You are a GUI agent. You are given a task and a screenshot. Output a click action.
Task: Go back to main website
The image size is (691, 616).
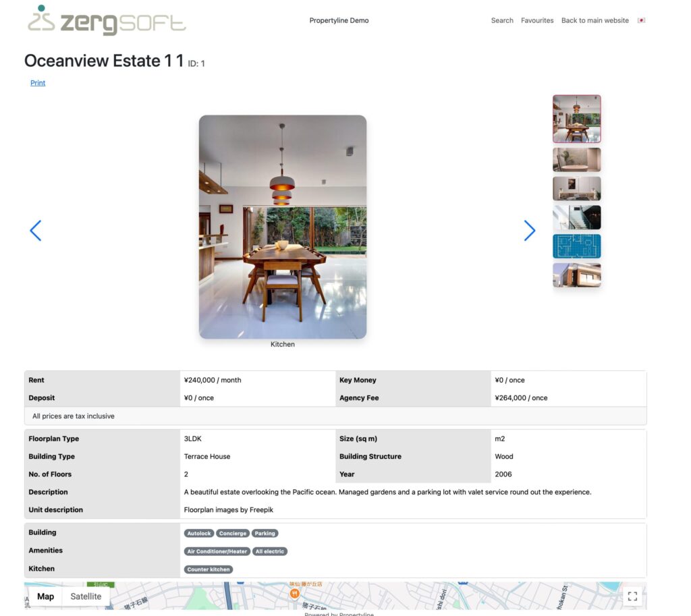(x=595, y=20)
